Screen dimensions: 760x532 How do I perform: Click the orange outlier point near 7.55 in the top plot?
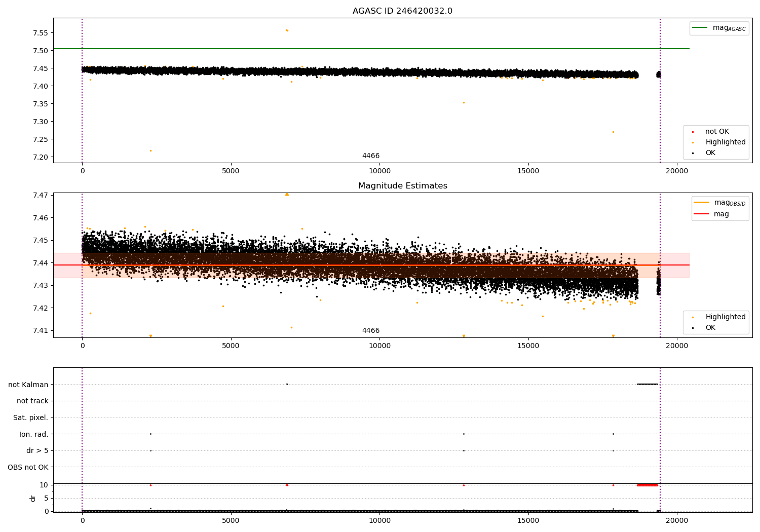(287, 30)
